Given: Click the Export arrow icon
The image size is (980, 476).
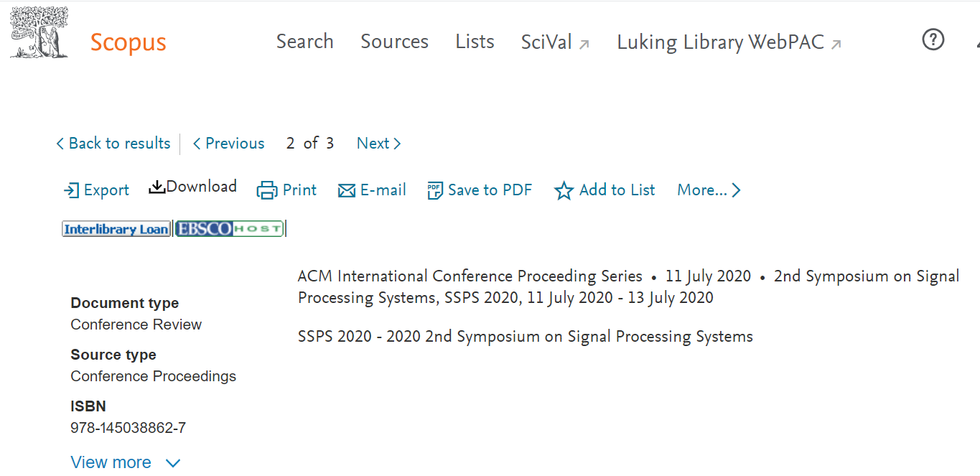Looking at the screenshot, I should click(71, 190).
